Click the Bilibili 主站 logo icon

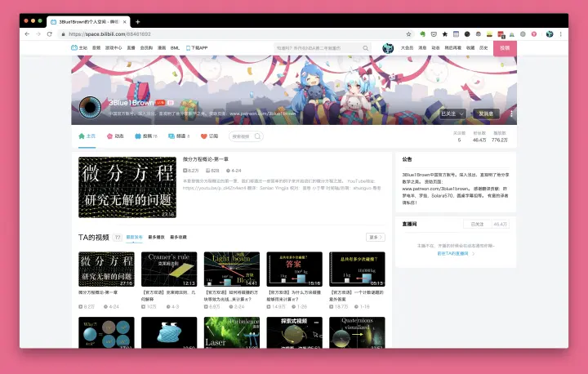click(74, 47)
